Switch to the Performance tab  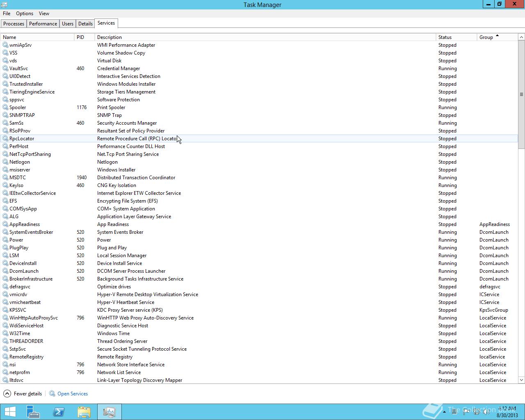coord(43,24)
